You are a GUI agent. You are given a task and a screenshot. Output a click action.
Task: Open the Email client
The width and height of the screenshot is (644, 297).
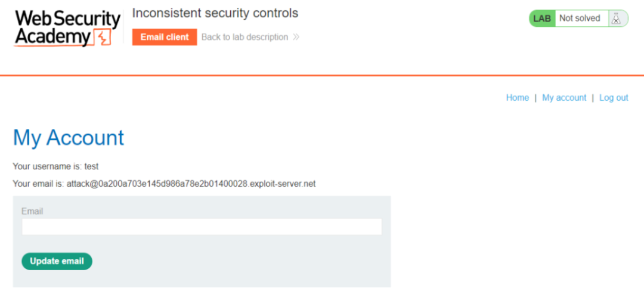pyautogui.click(x=165, y=37)
